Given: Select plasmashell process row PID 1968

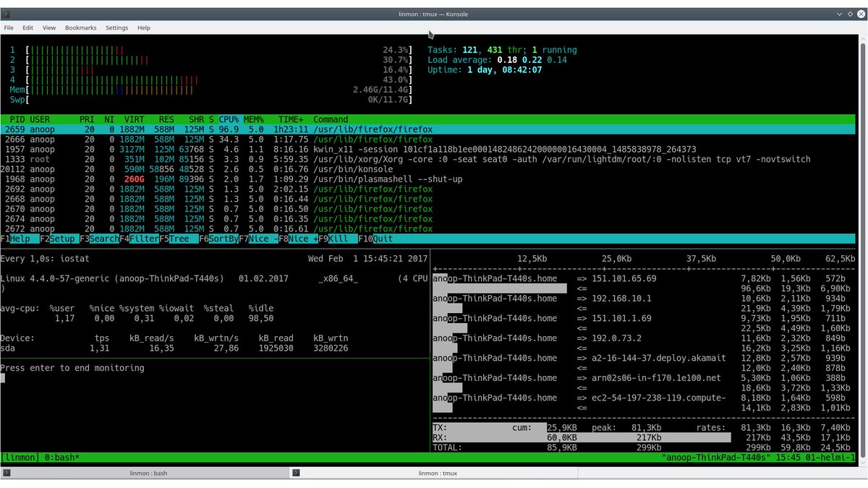Looking at the screenshot, I should (427, 179).
